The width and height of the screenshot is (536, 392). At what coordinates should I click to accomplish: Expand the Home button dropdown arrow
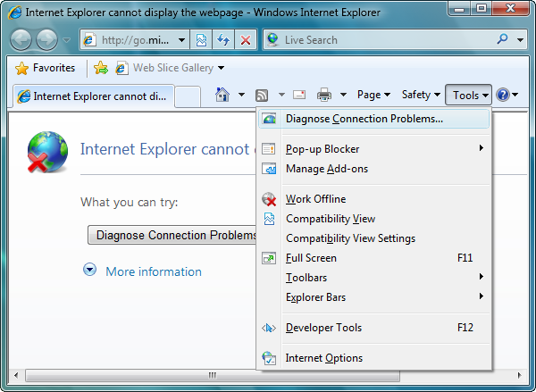click(241, 95)
